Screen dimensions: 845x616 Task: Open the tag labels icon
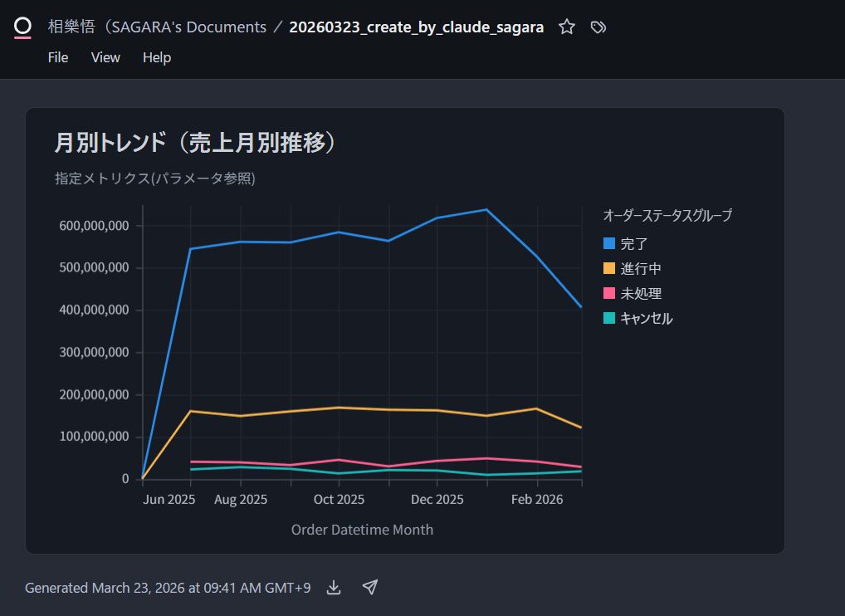[x=598, y=27]
